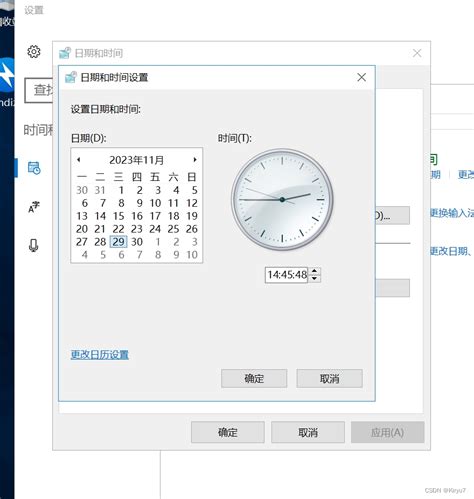
Task: Select highlighted date 29 in calendar
Action: click(118, 242)
